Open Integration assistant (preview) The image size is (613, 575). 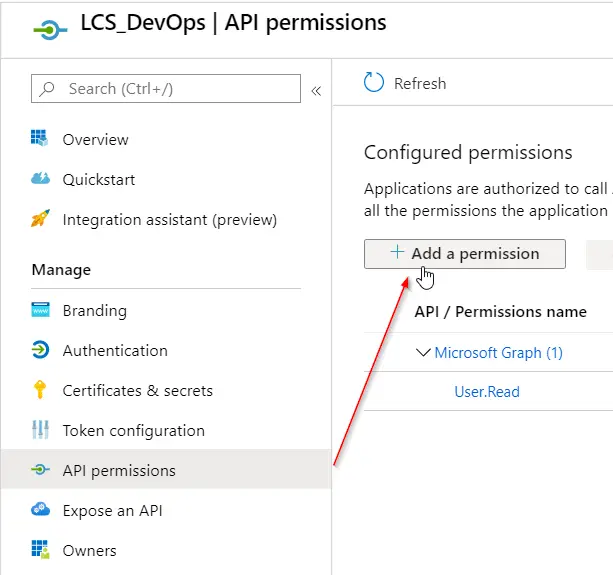[170, 220]
